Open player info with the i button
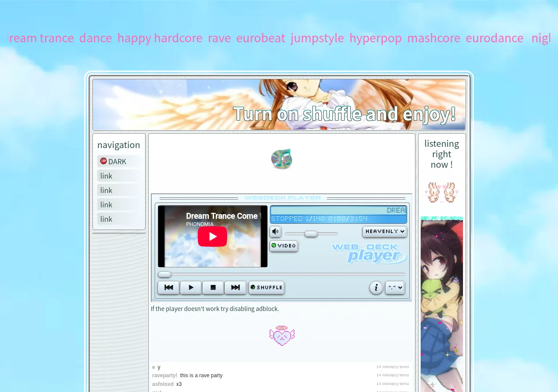The image size is (558, 392). [x=376, y=287]
